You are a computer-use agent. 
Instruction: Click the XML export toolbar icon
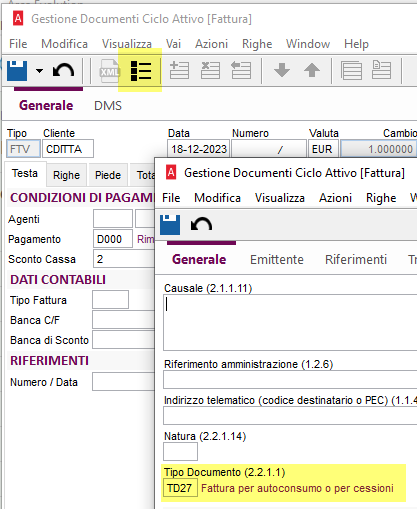pyautogui.click(x=110, y=71)
